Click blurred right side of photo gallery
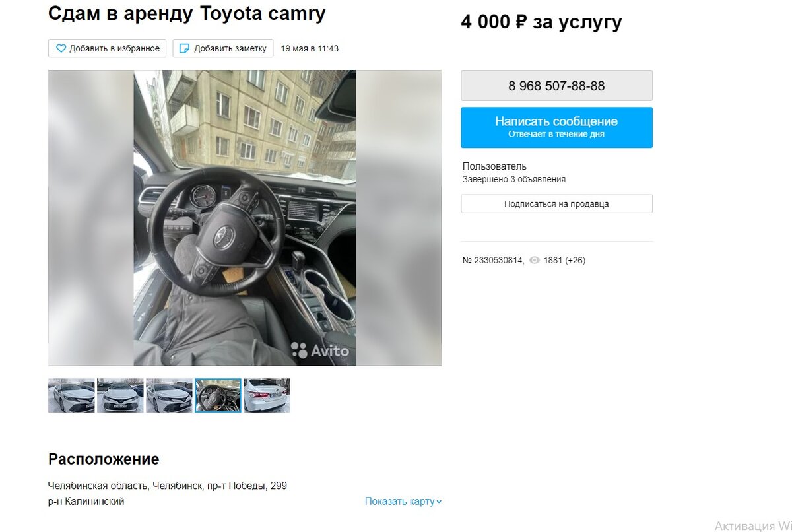792x532 pixels. pos(399,218)
